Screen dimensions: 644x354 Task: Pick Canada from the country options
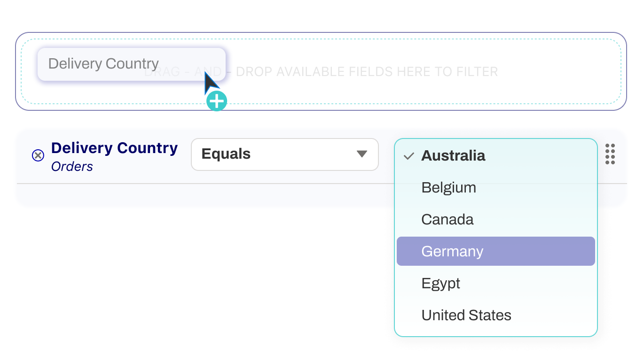(447, 220)
